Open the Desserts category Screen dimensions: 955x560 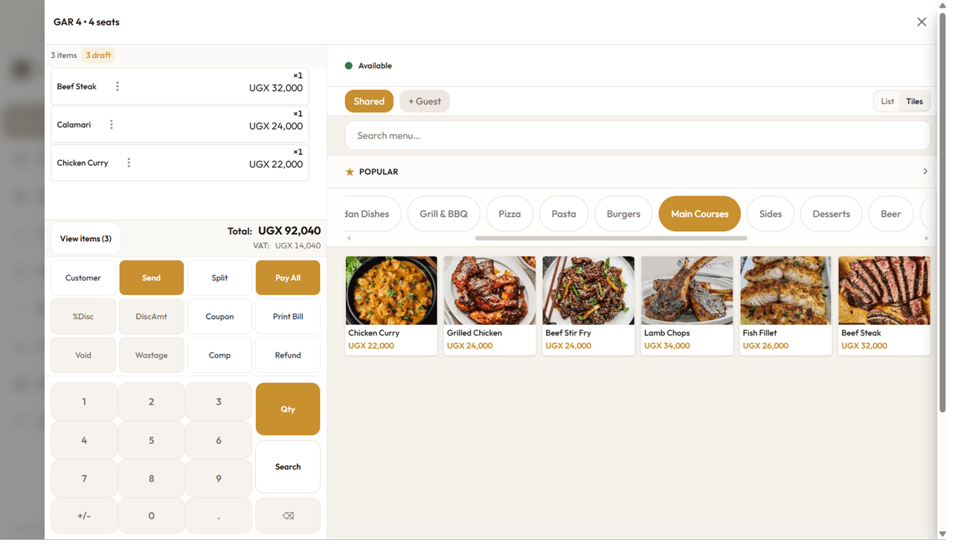click(831, 213)
